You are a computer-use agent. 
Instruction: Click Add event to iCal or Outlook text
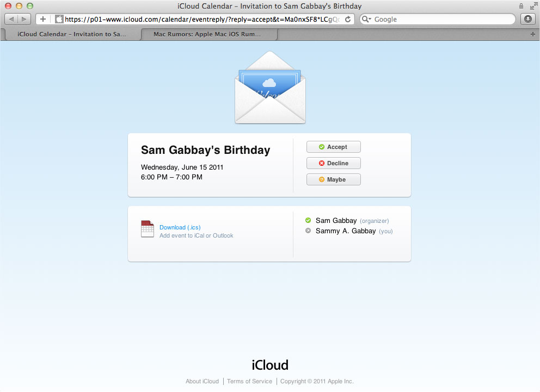click(197, 235)
